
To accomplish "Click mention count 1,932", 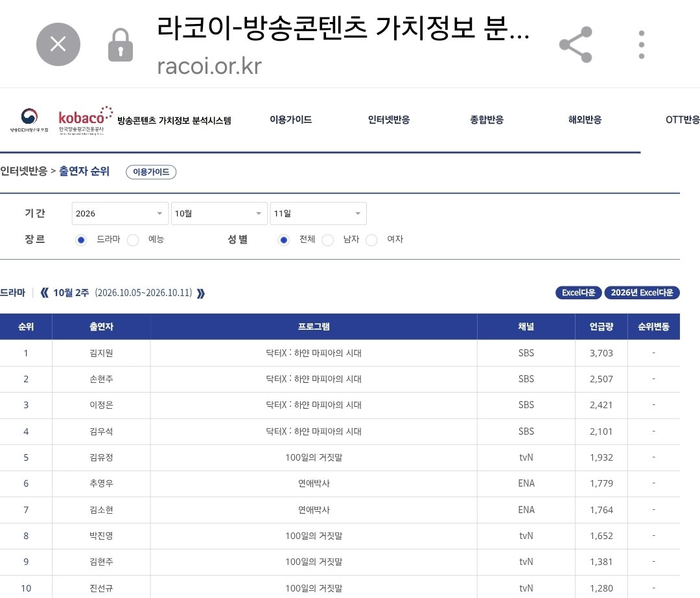I will (601, 457).
